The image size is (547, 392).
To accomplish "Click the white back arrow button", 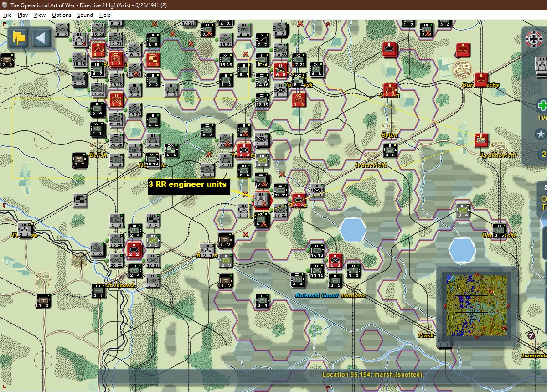I will [x=41, y=38].
